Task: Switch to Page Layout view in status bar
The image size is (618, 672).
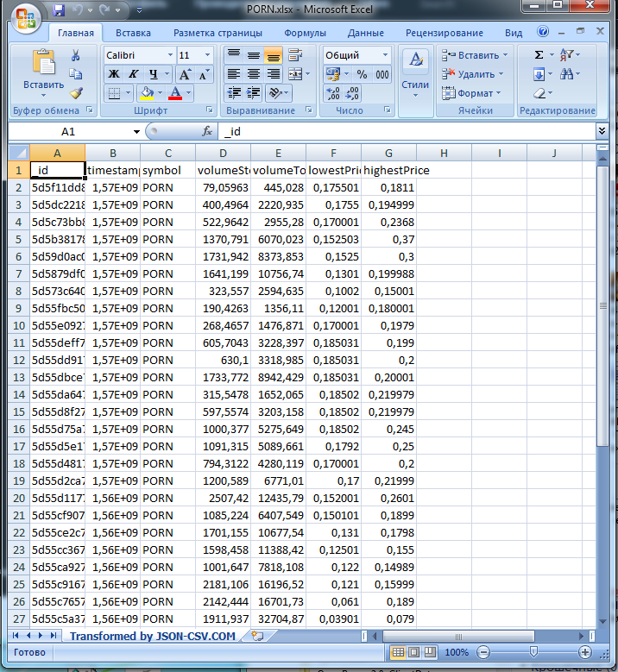Action: [x=415, y=652]
